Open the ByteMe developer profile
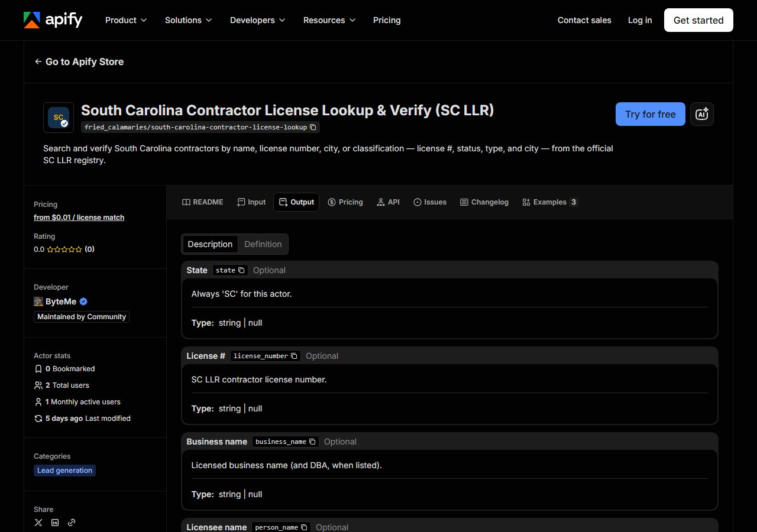The height and width of the screenshot is (532, 757). point(61,301)
